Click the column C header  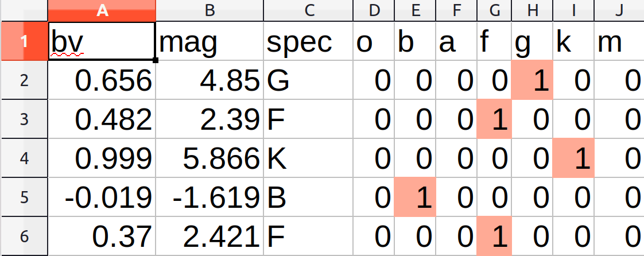[x=309, y=10]
